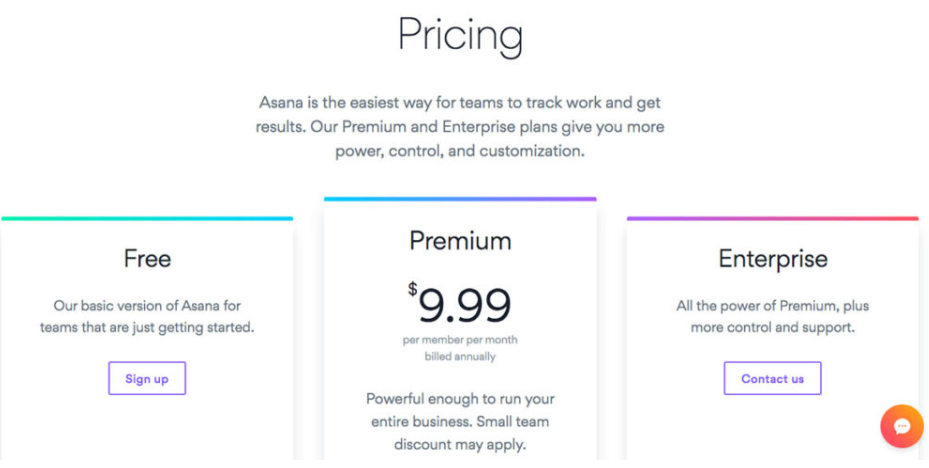The height and width of the screenshot is (468, 929).
Task: Click the purple-red bar atop Enterprise card
Action: (x=772, y=218)
